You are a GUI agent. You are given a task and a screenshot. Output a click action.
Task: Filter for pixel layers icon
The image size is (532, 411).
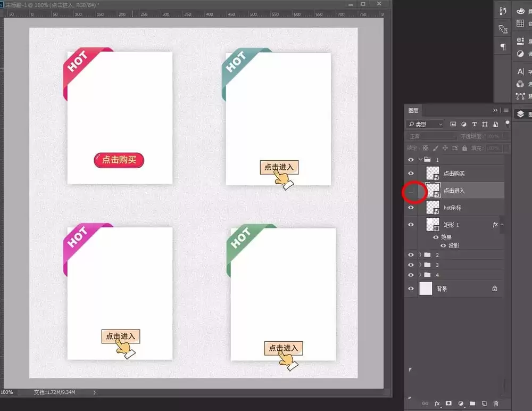[453, 125]
